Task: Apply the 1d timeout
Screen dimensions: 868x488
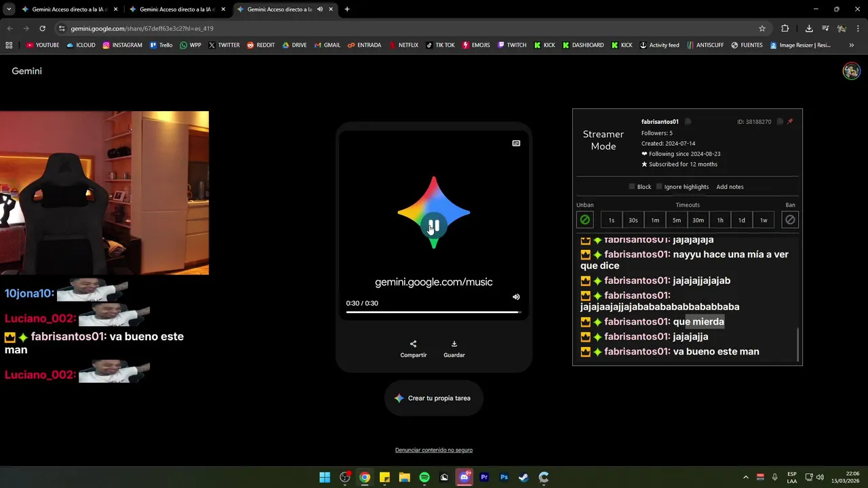Action: [x=742, y=220]
